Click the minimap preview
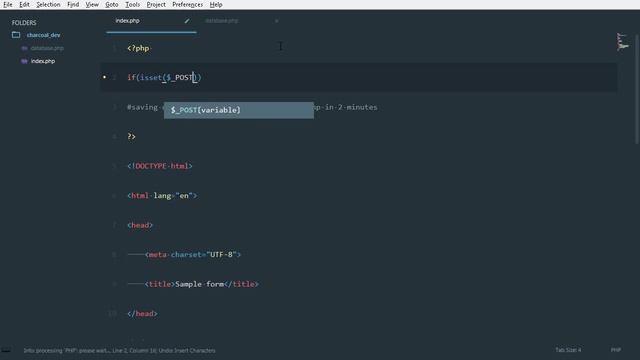This screenshot has height=360, width=640. 622,42
